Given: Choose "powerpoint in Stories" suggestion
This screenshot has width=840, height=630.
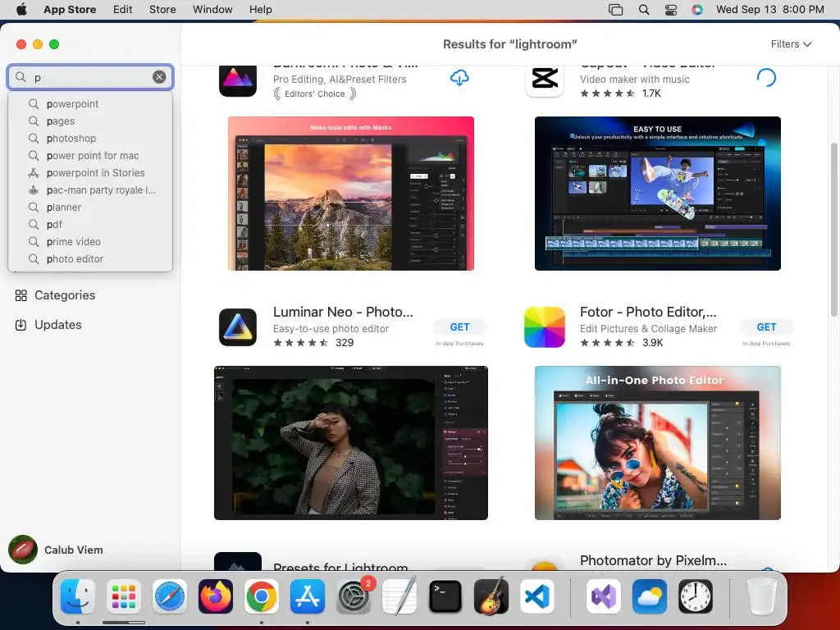Looking at the screenshot, I should coord(90,172).
